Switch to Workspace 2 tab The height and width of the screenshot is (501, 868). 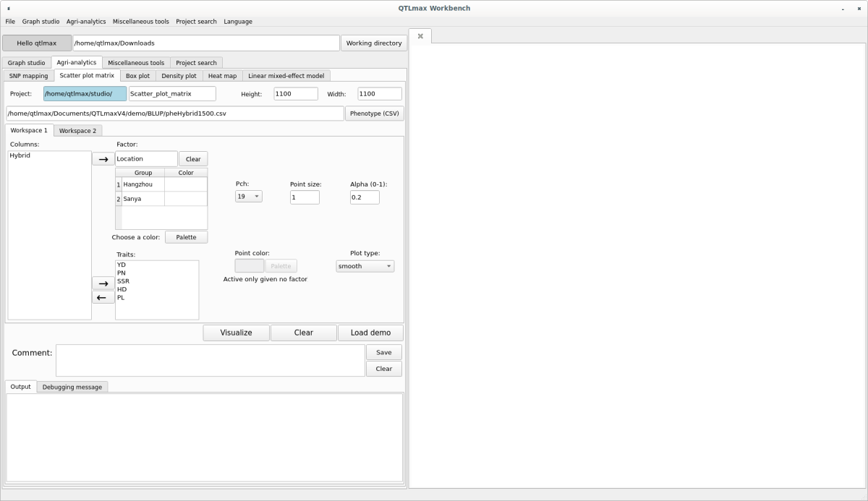[77, 131]
